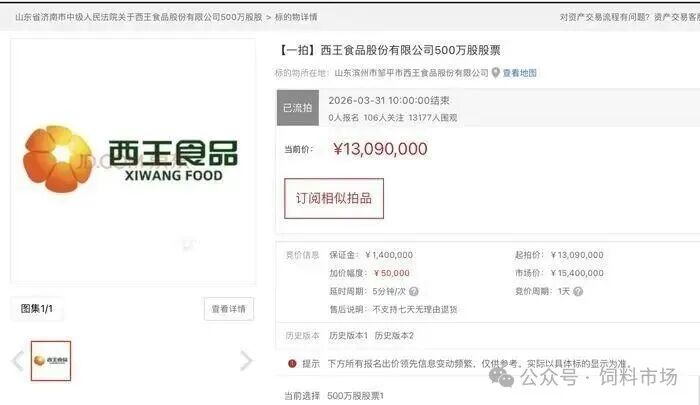Image resolution: width=700 pixels, height=405 pixels.
Task: Click the 图集1/1 gallery label
Action: pyautogui.click(x=37, y=309)
